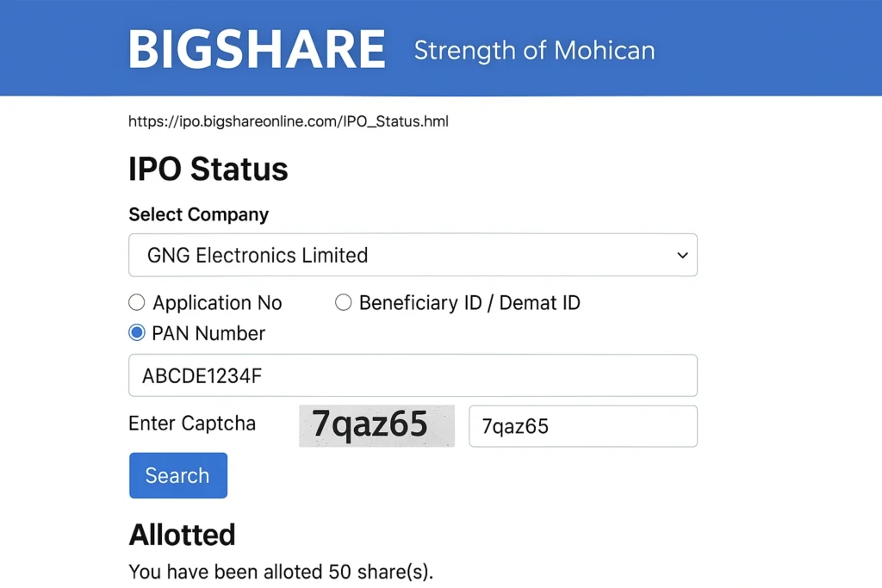This screenshot has height=588, width=882.
Task: Expand company list using the chevron arrow
Action: 682,256
